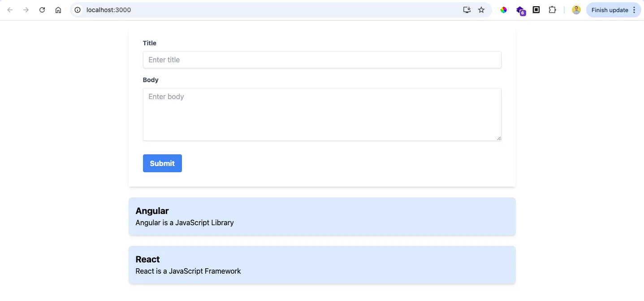Open the browser home page icon
This screenshot has height=301, width=644.
pyautogui.click(x=58, y=10)
